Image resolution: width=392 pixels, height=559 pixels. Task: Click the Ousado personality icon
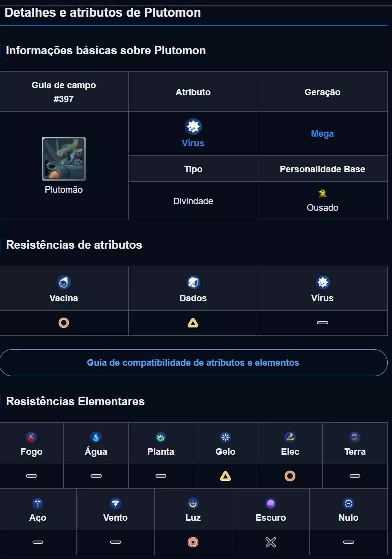click(x=322, y=194)
